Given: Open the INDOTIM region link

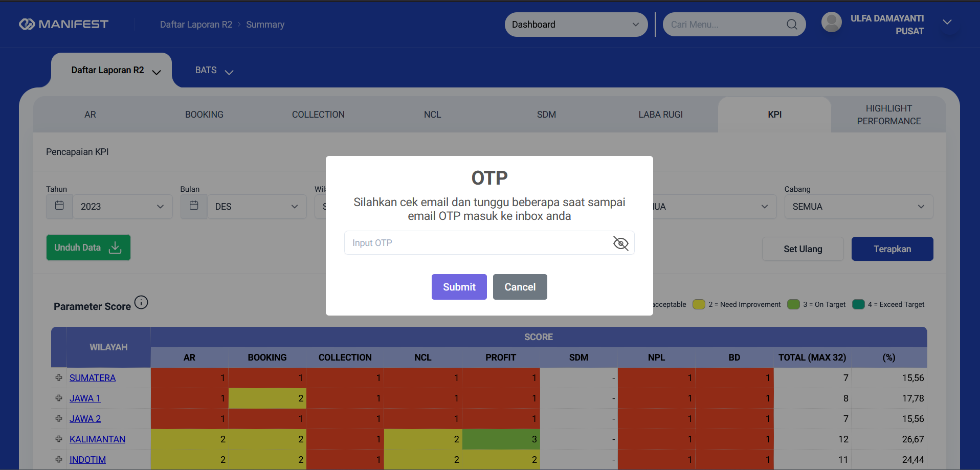Looking at the screenshot, I should [87, 459].
